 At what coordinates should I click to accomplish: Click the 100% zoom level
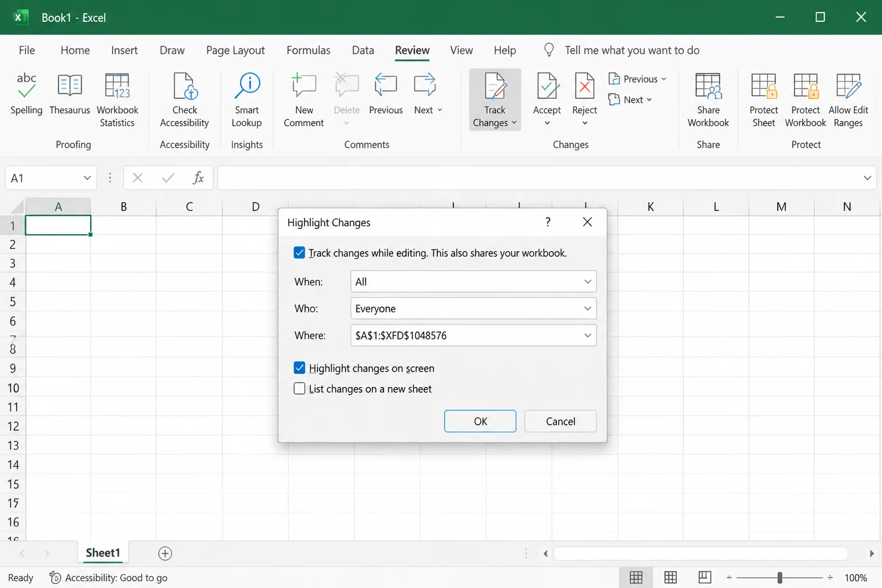pyautogui.click(x=856, y=578)
